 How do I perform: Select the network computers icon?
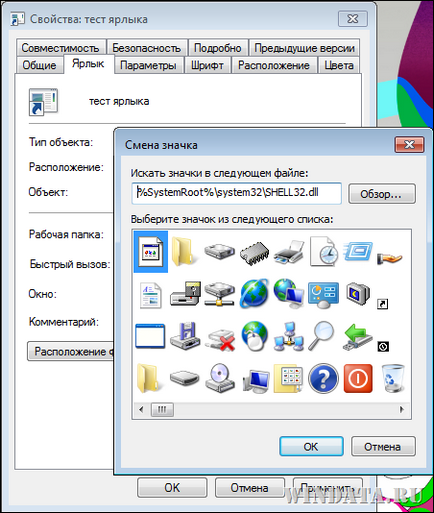pos(289,337)
